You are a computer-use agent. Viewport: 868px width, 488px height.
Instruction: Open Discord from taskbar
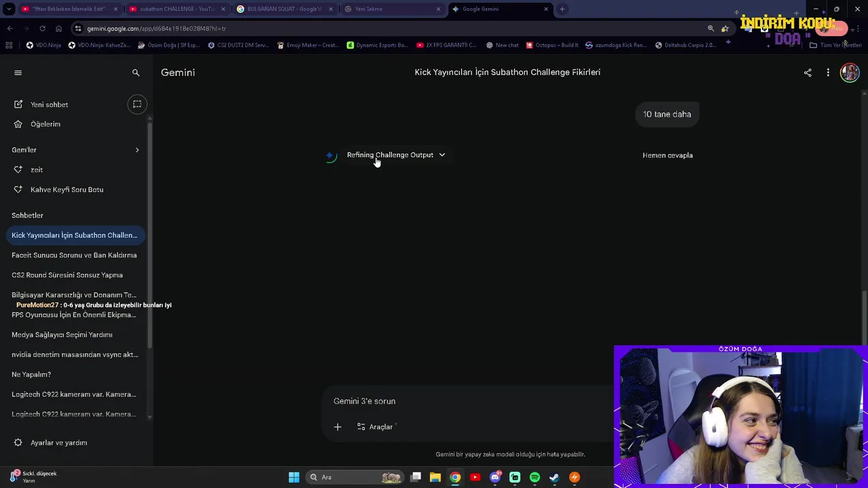point(495,477)
